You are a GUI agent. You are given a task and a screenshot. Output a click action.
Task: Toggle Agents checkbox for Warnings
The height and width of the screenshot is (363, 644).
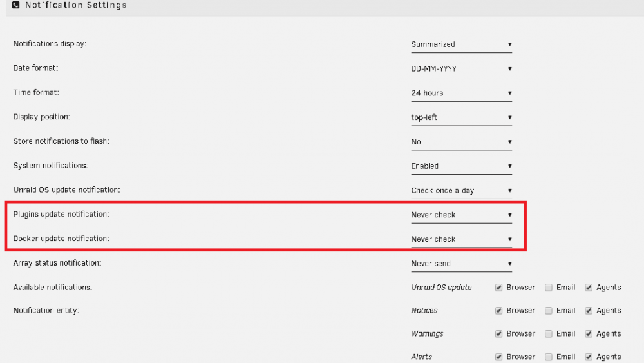[589, 334]
